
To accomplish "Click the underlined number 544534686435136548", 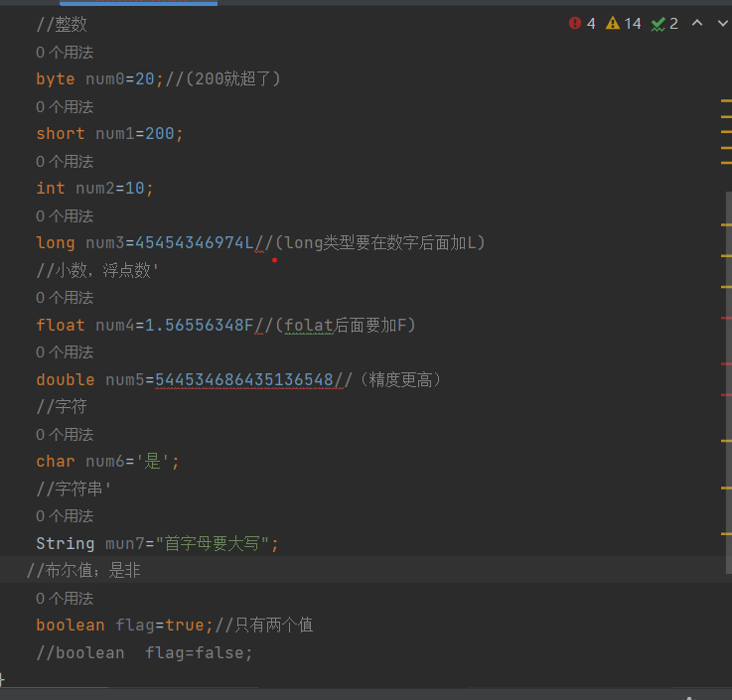I will point(244,379).
